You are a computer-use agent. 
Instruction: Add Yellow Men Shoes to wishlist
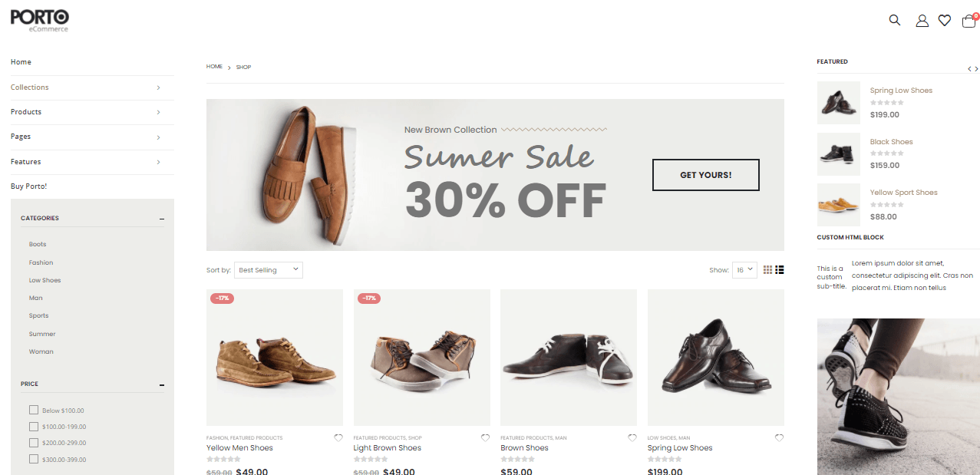click(338, 438)
